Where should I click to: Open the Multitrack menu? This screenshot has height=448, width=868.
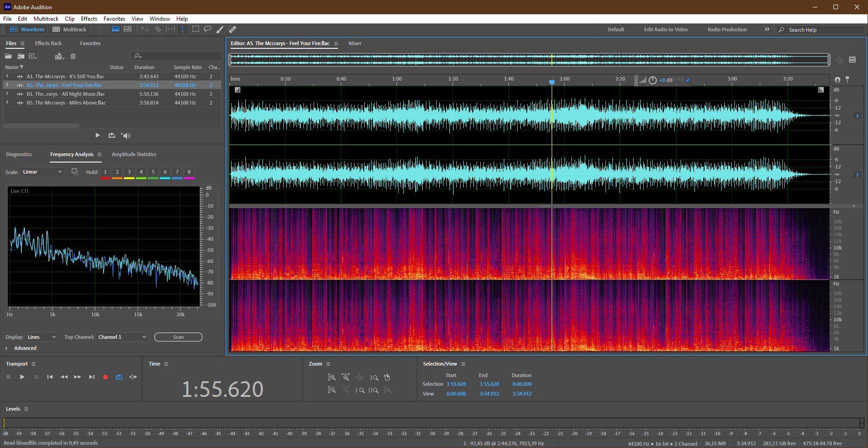point(46,19)
